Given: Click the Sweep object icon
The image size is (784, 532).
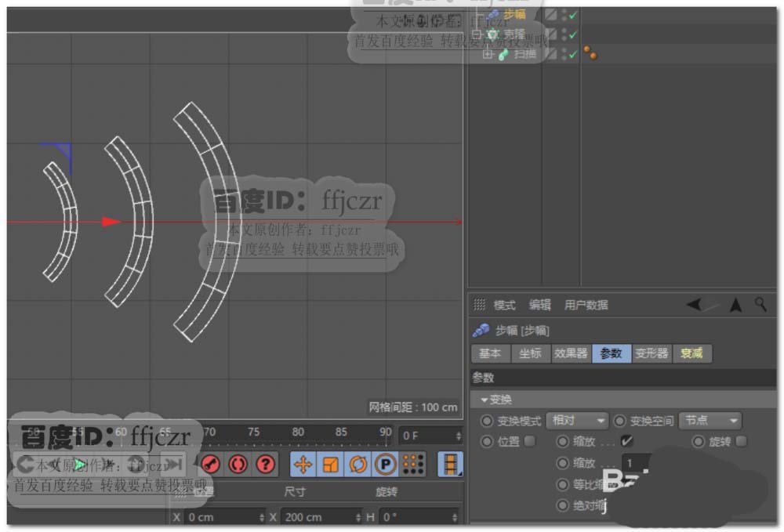Looking at the screenshot, I should [503, 54].
